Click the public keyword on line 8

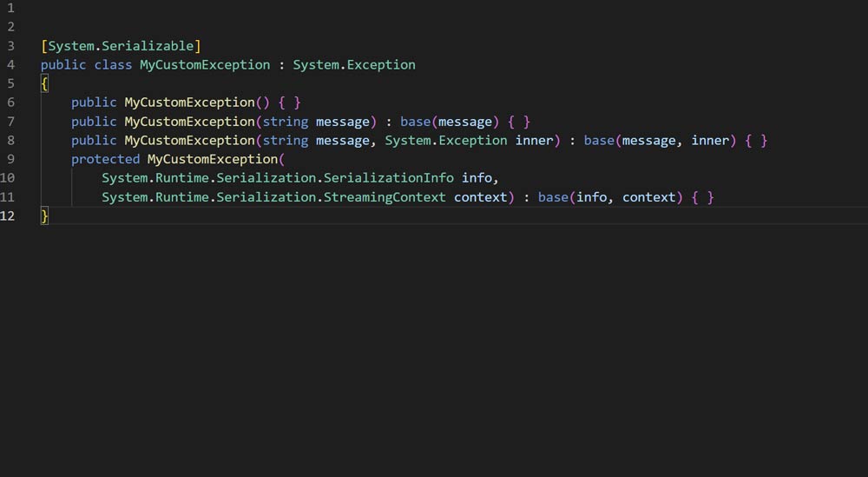coord(94,141)
